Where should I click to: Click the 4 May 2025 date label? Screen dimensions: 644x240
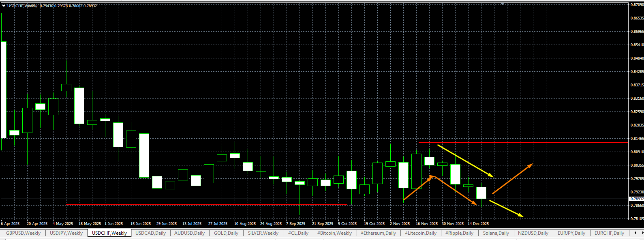pyautogui.click(x=63, y=224)
